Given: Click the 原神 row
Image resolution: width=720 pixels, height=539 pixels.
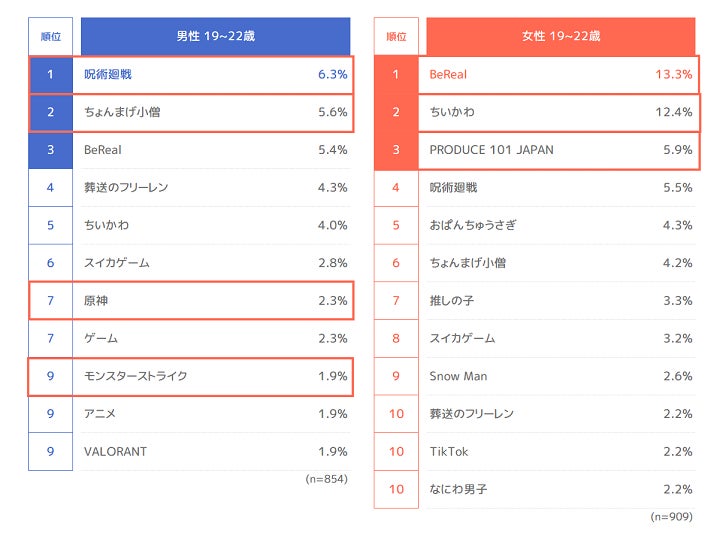Looking at the screenshot, I should pos(98,301).
